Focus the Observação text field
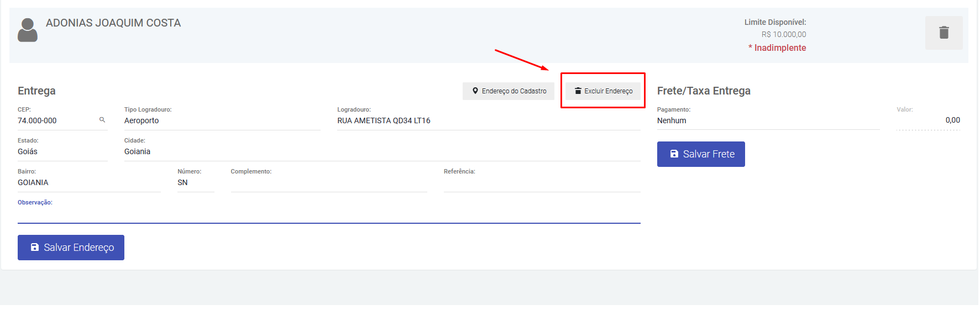Screen dimensions: 980x310 coord(328,214)
